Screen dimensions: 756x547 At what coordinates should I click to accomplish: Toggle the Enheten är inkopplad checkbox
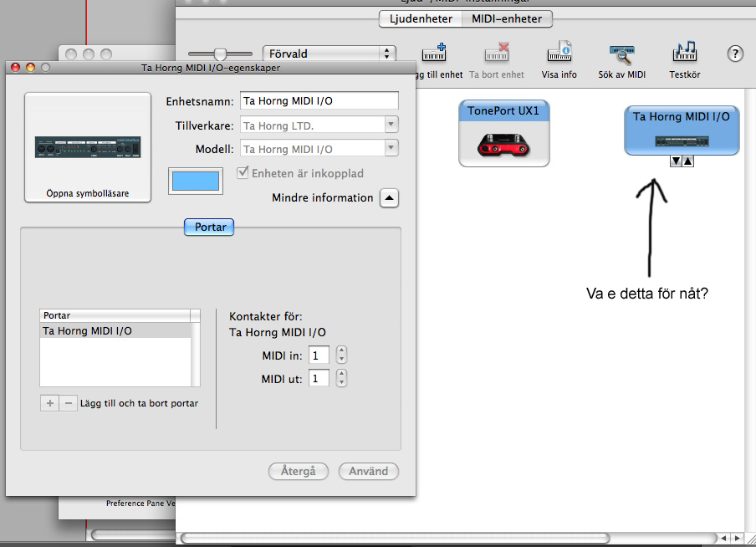[x=243, y=172]
